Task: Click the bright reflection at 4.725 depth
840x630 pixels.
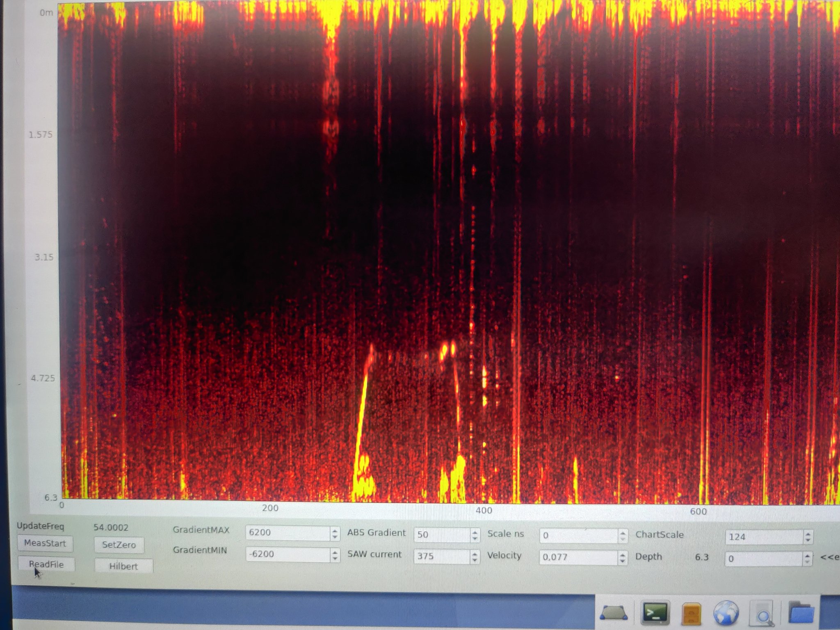Action: pyautogui.click(x=484, y=378)
